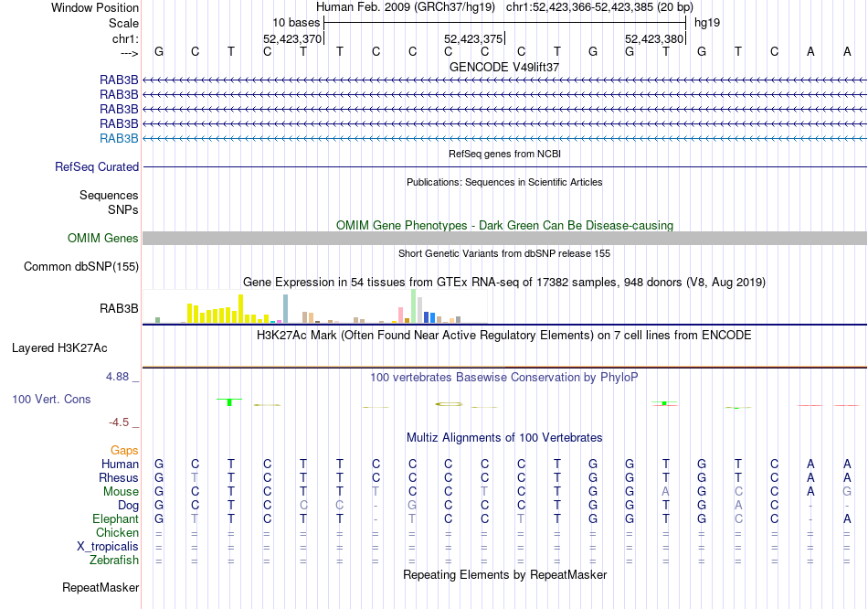Image resolution: width=868 pixels, height=609 pixels.
Task: Click the 52,423,375 position marker
Action: [473, 38]
